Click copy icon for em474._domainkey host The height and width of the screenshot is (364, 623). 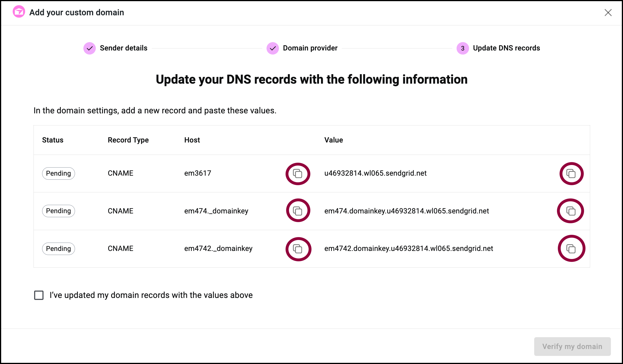(x=299, y=211)
